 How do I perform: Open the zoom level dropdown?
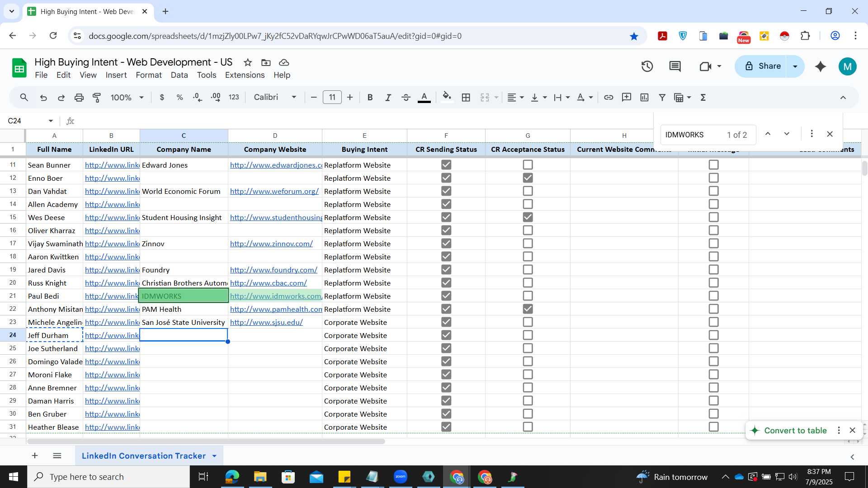[127, 98]
